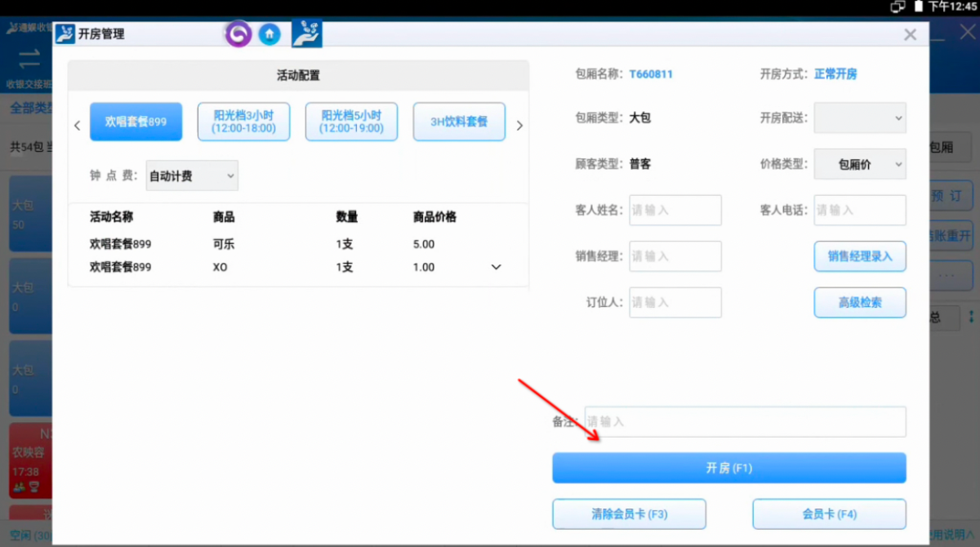Choose the 3H饮料套餐 package option
The width and height of the screenshot is (980, 547).
[x=459, y=121]
